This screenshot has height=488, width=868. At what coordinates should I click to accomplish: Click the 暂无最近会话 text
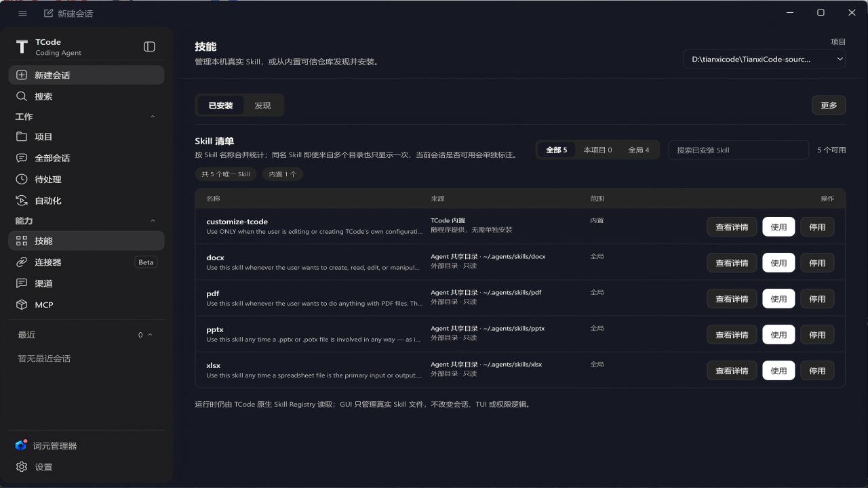tap(44, 359)
